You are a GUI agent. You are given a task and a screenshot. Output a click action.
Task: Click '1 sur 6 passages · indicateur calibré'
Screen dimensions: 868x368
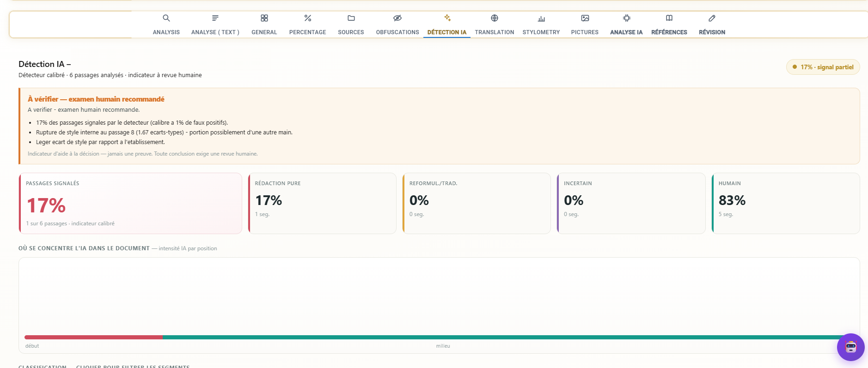[x=70, y=223]
